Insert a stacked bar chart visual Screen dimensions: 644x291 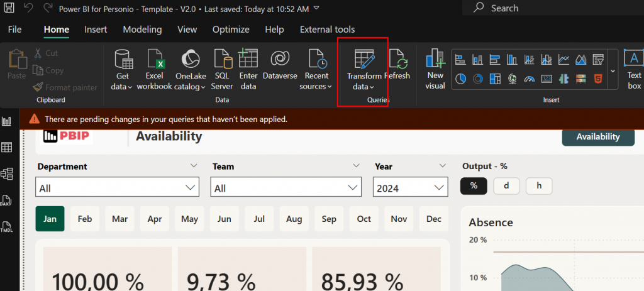460,60
